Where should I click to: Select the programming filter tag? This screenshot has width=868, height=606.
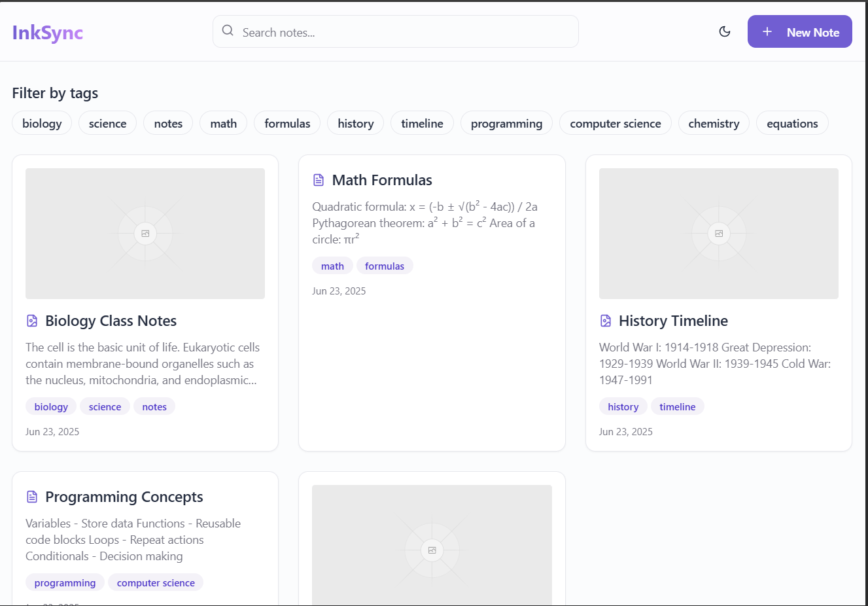pyautogui.click(x=506, y=123)
